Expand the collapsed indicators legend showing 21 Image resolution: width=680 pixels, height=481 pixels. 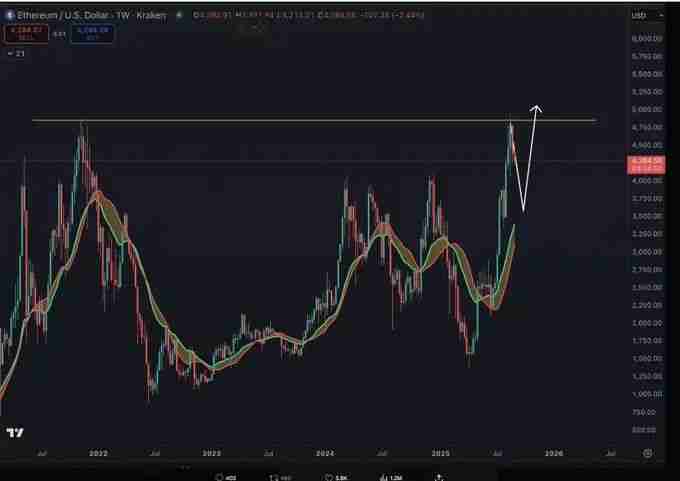(x=15, y=53)
